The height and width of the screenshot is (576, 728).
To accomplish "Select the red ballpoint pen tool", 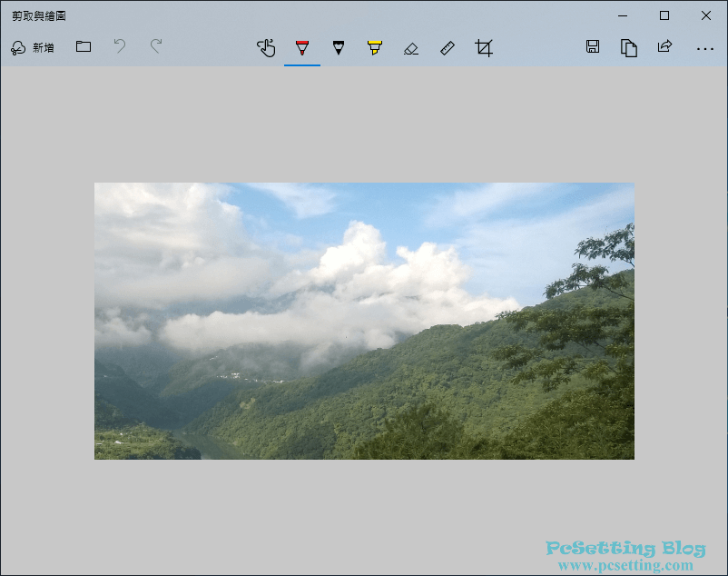I will [302, 48].
